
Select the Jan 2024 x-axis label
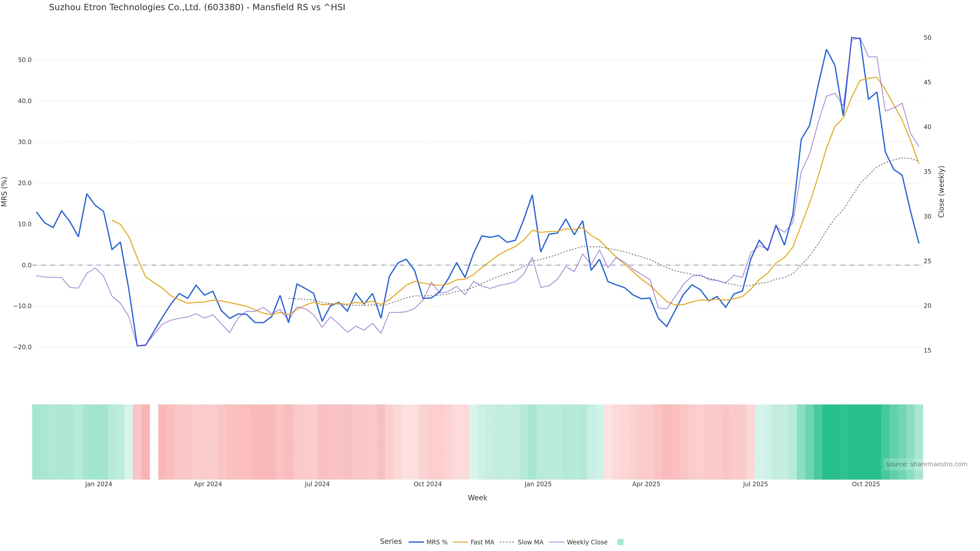[x=99, y=484]
